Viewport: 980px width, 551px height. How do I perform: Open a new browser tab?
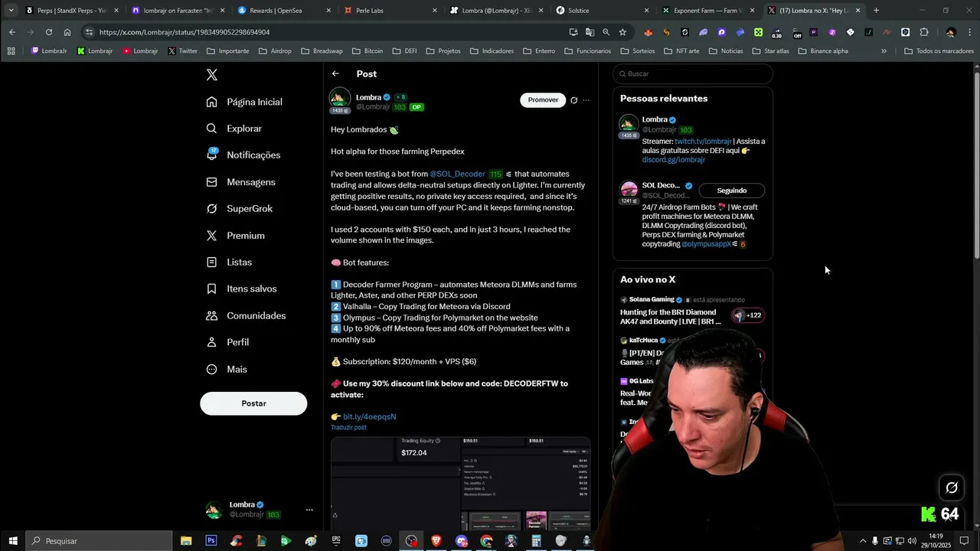[876, 10]
